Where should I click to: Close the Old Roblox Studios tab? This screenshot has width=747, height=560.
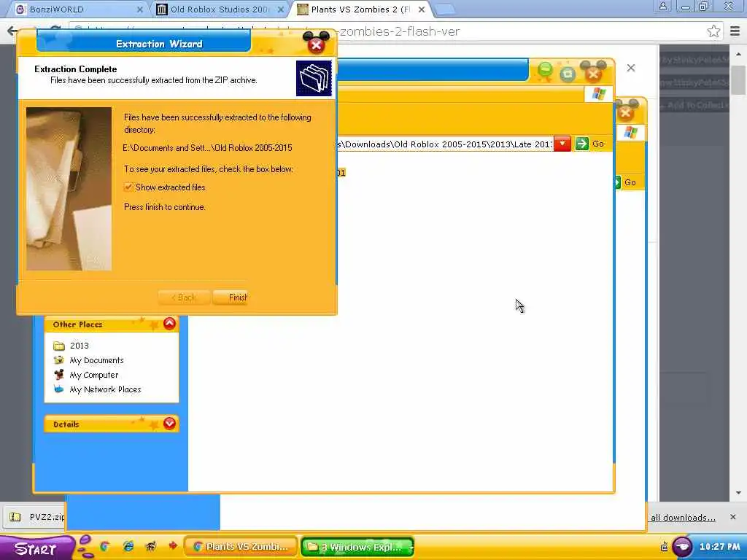281,9
